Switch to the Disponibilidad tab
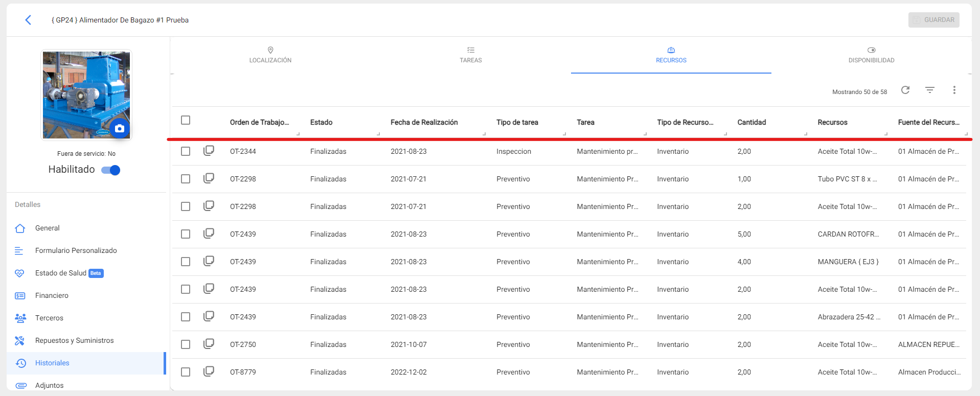The height and width of the screenshot is (396, 980). 871,55
